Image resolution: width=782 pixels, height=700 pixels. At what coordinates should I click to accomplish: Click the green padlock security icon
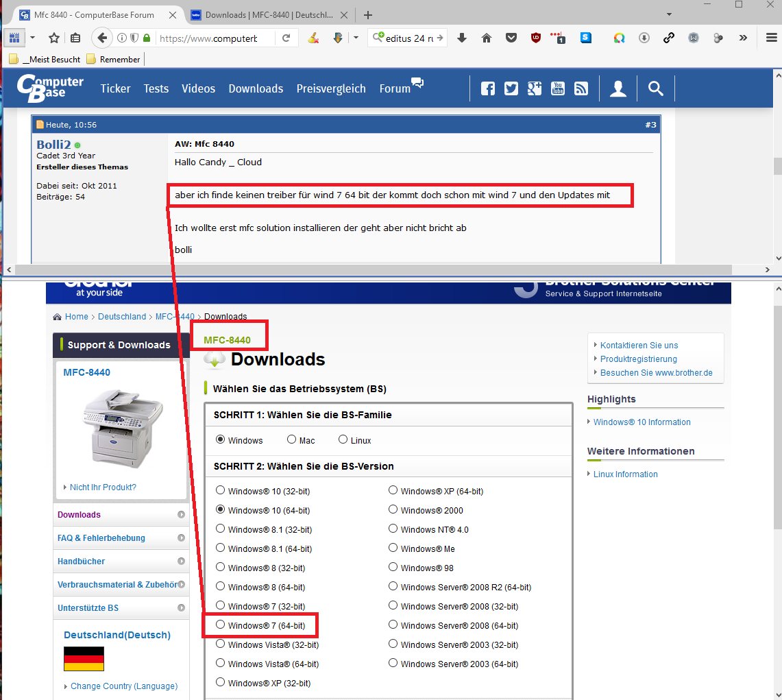tap(147, 38)
